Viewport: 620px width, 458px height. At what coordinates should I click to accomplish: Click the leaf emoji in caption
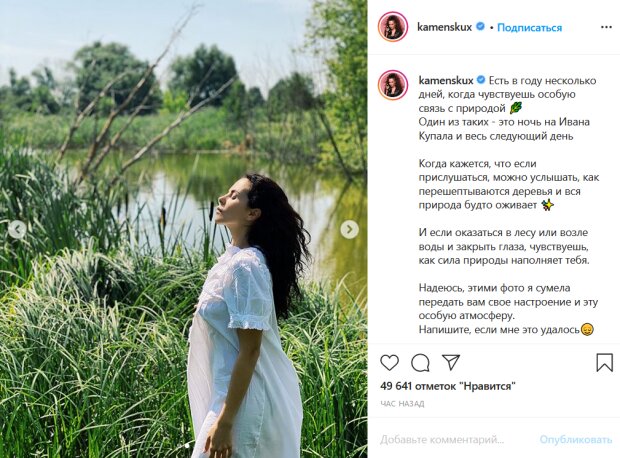516,108
